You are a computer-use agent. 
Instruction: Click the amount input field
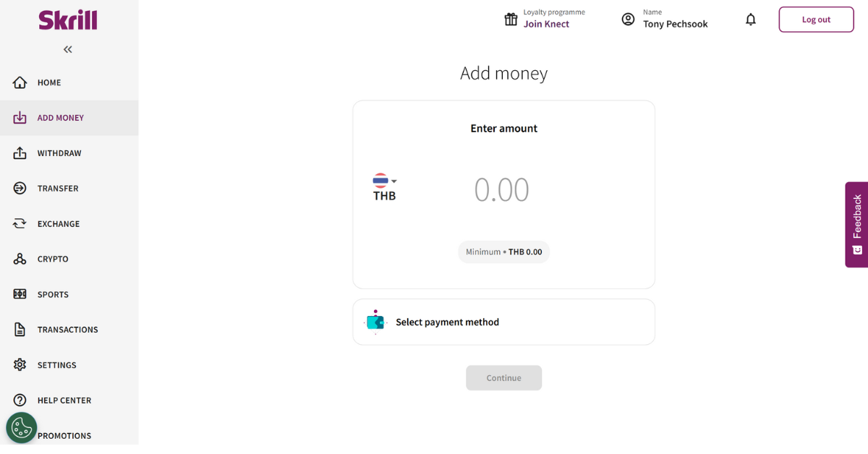(x=502, y=189)
